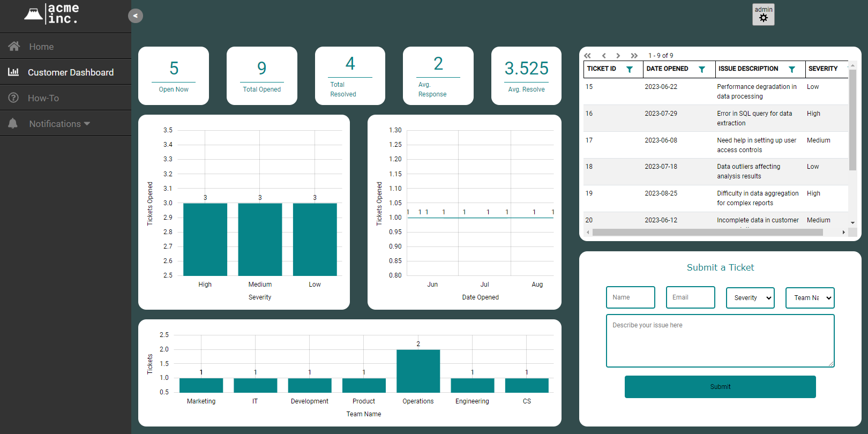Viewport: 868px width, 434px height.
Task: Click the CS team bar
Action: pyautogui.click(x=527, y=385)
